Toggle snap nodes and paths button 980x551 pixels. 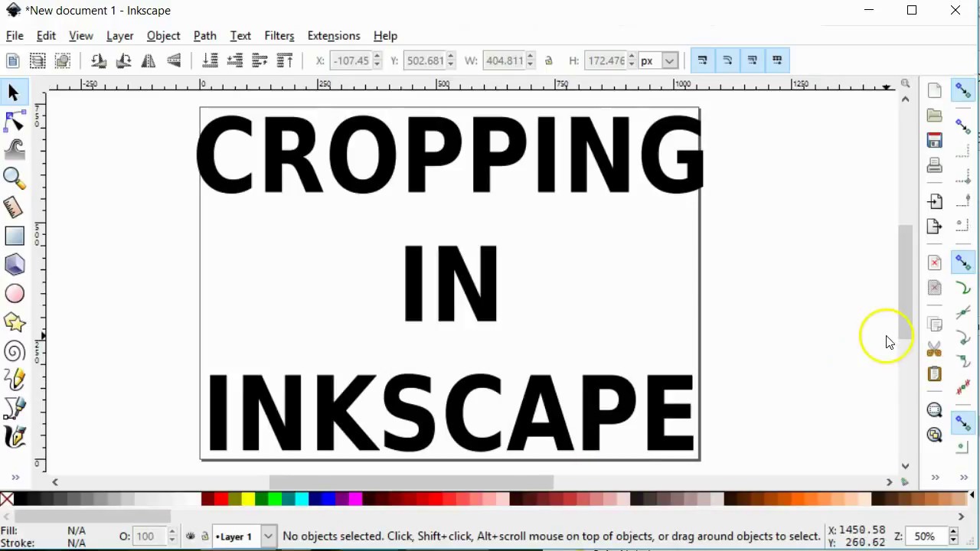point(963,263)
